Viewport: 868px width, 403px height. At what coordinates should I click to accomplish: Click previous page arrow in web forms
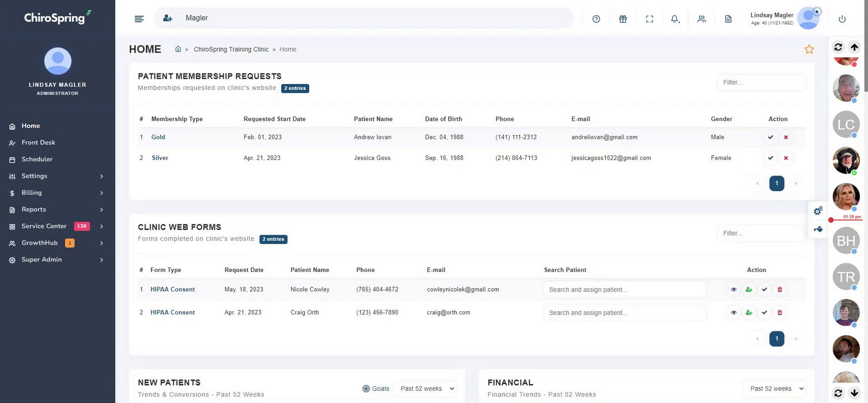tap(758, 339)
